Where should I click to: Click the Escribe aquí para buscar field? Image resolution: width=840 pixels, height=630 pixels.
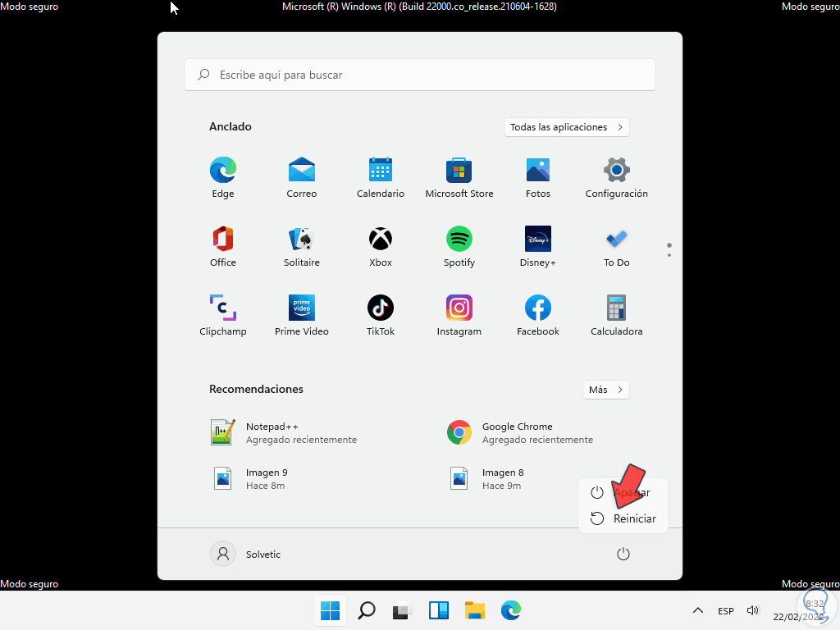point(420,75)
